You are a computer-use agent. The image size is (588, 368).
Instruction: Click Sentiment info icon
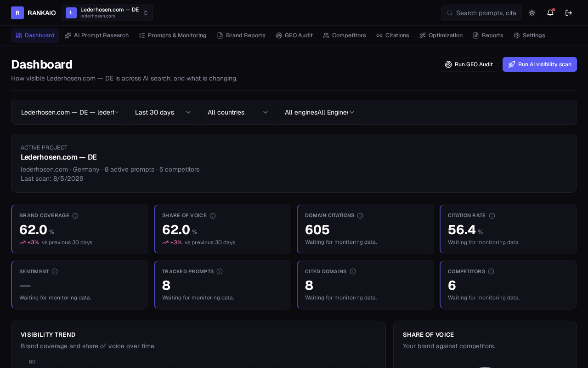[55, 271]
